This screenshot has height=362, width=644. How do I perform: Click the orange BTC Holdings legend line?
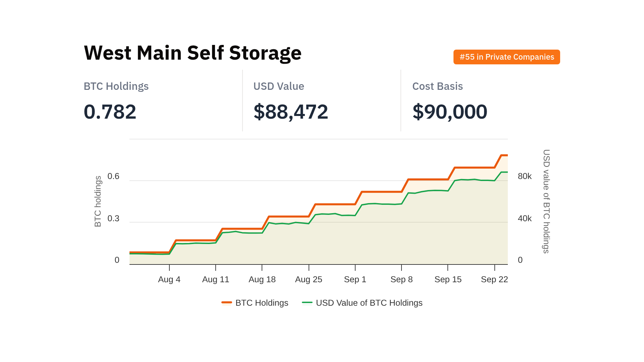point(227,303)
